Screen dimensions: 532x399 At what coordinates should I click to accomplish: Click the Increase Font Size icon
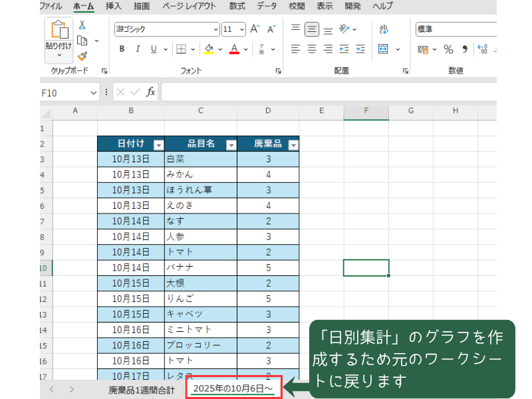point(255,29)
